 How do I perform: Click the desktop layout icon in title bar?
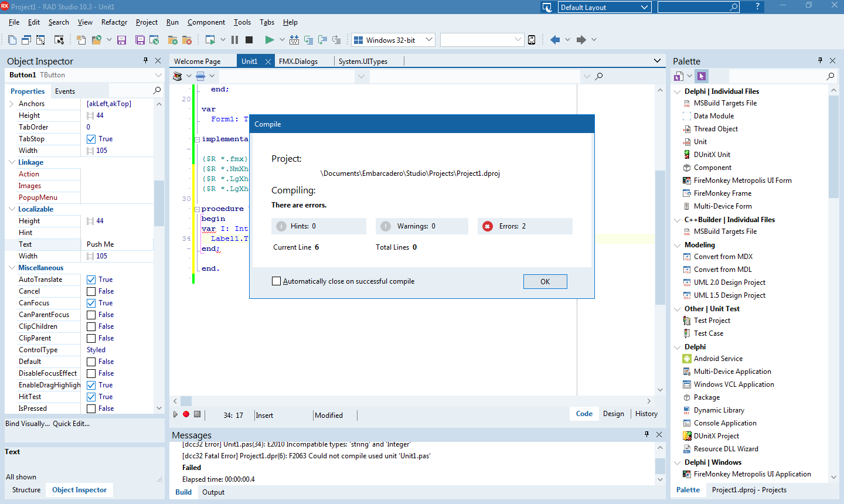tap(547, 7)
